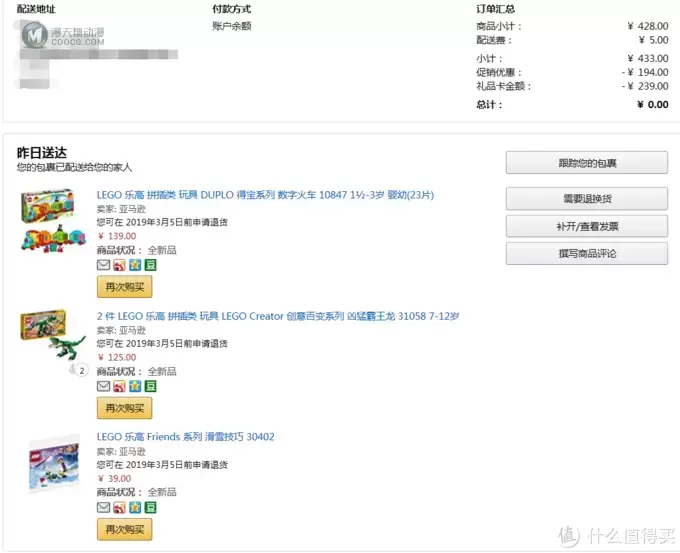The height and width of the screenshot is (553, 680).
Task: Share the Creator dinosaur on Douban
Action: [x=150, y=386]
